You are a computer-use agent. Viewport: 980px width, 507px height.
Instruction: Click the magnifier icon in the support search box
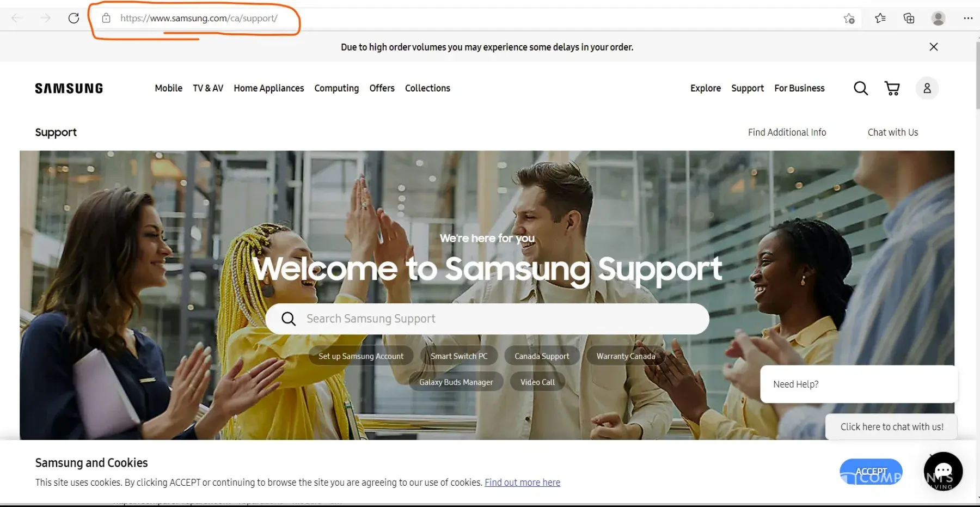pos(289,319)
